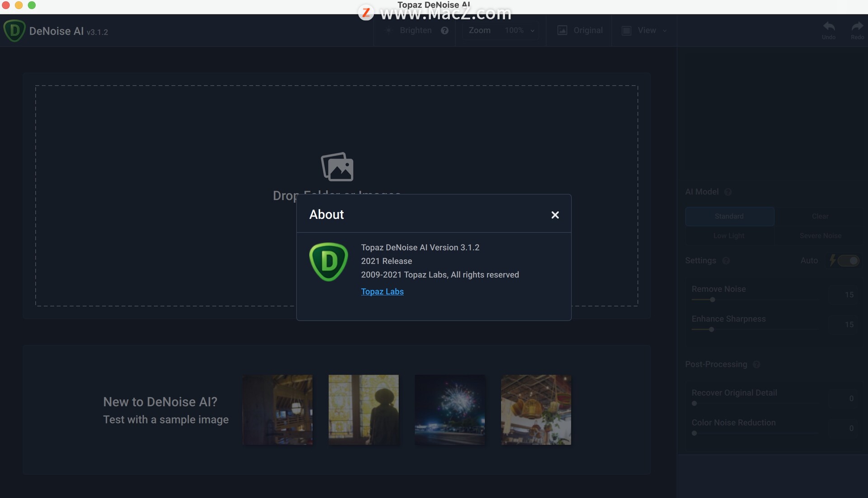Viewport: 868px width, 498px height.
Task: Click the macOS green fullscreen button
Action: [32, 5]
